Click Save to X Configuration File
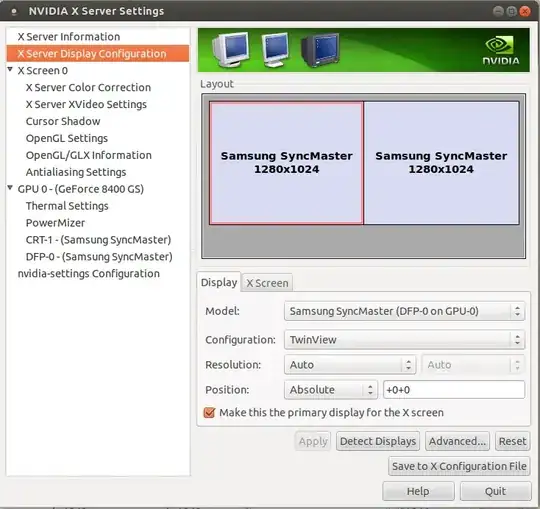The image size is (540, 509). (x=459, y=466)
